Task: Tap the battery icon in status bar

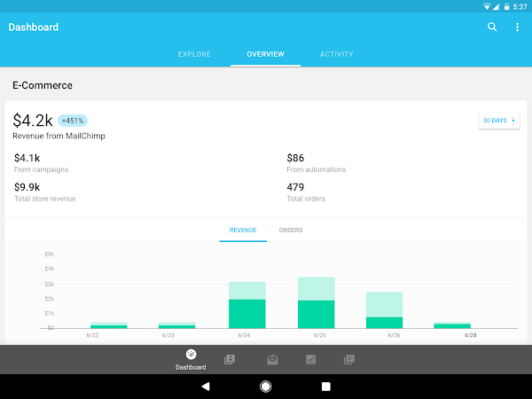Action: (506, 6)
